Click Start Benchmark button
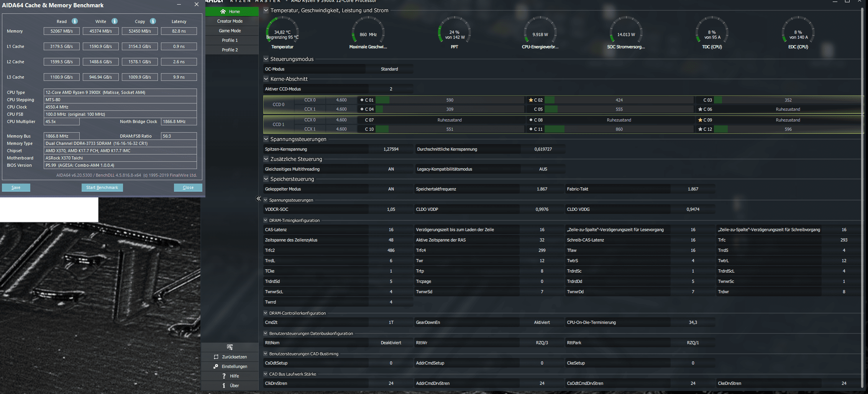868x394 pixels. click(x=102, y=187)
